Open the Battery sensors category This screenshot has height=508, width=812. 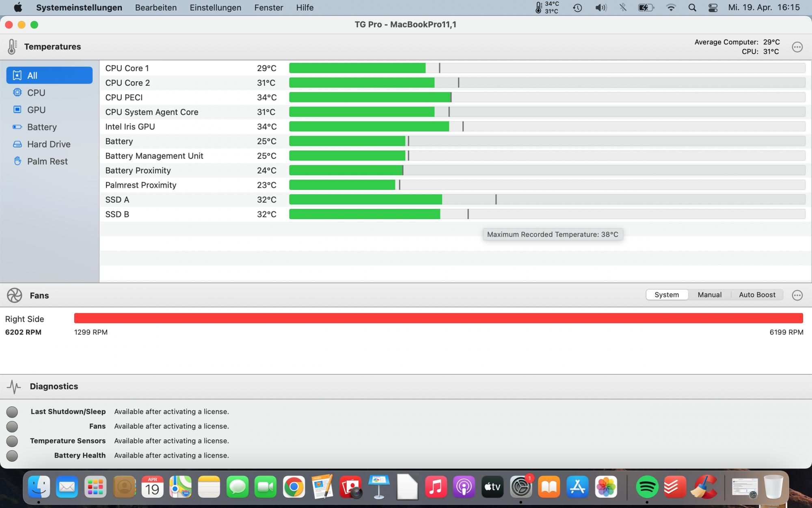click(x=41, y=127)
